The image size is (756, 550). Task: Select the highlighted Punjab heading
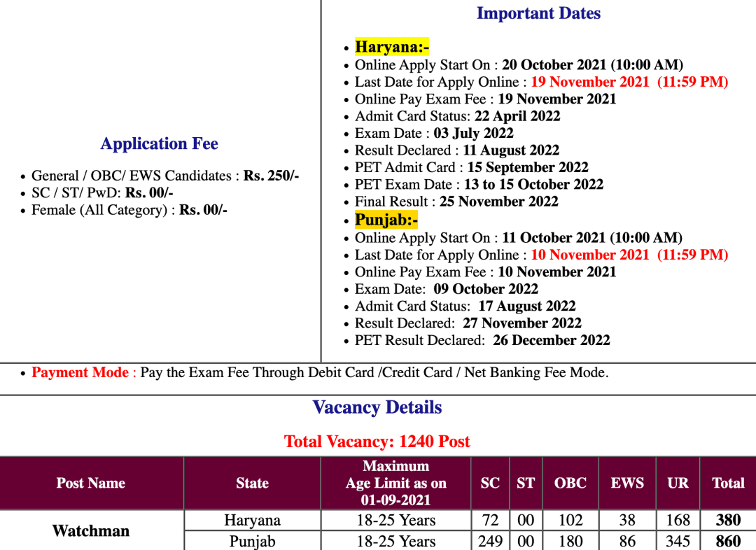click(386, 220)
